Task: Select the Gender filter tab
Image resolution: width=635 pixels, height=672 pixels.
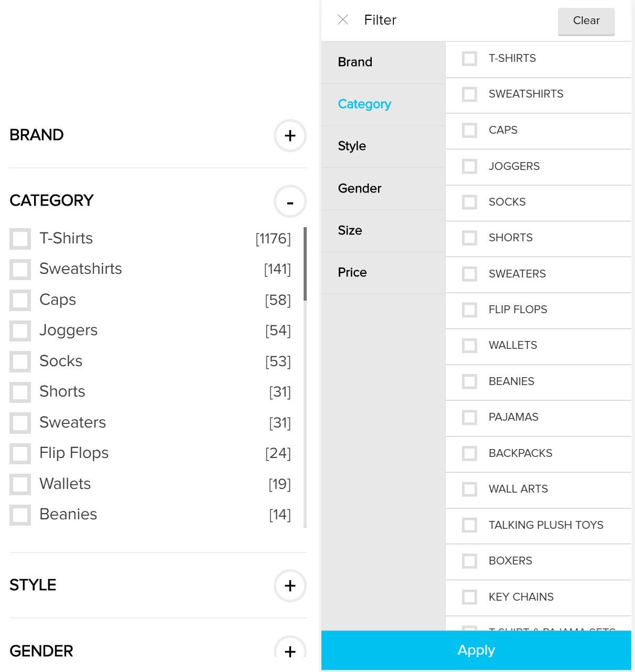Action: tap(360, 188)
